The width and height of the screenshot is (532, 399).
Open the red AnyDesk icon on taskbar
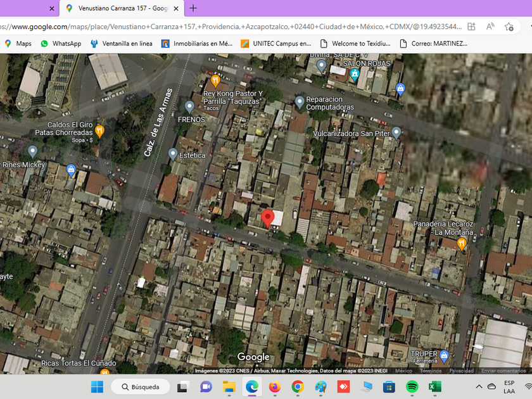coord(343,387)
